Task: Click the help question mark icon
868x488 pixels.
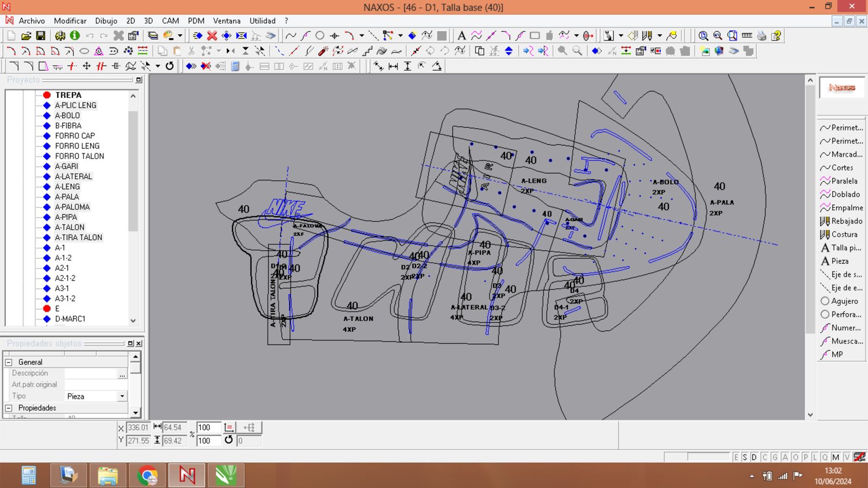Action: click(777, 36)
